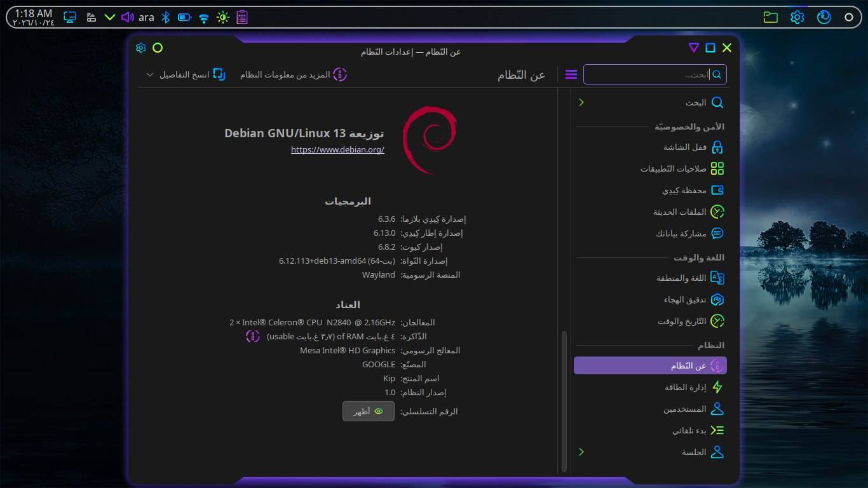Select the Qt version value 6.8.2

click(x=386, y=247)
